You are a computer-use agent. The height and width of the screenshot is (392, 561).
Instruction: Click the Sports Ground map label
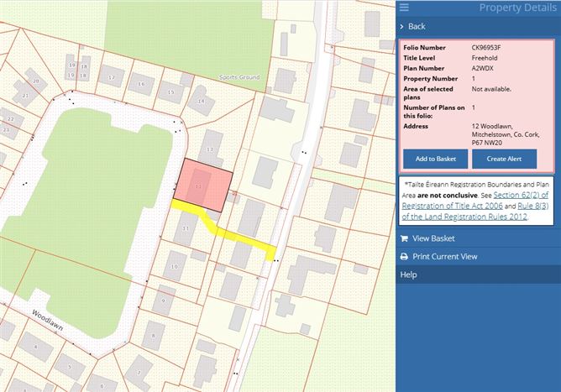pyautogui.click(x=239, y=77)
